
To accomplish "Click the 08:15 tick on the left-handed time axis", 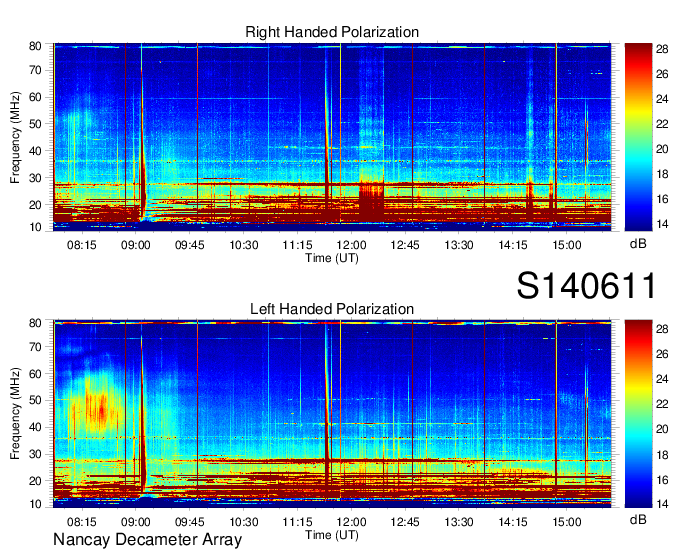I will click(81, 521).
